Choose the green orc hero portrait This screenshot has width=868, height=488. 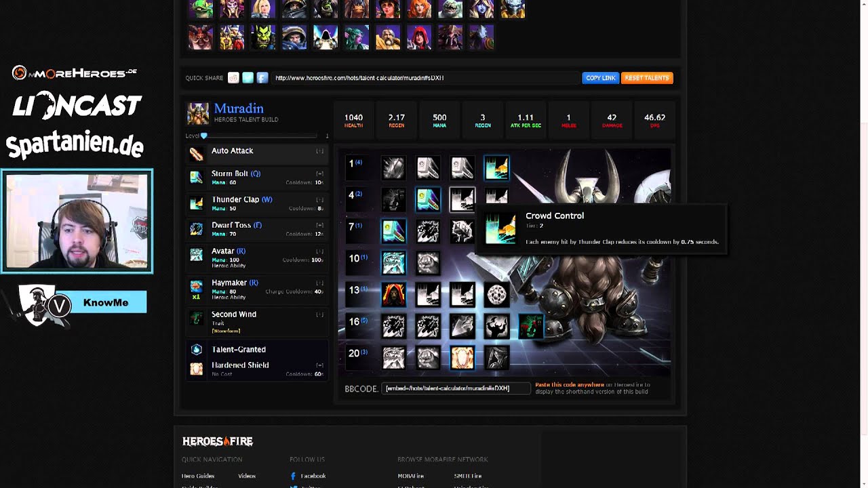point(263,37)
